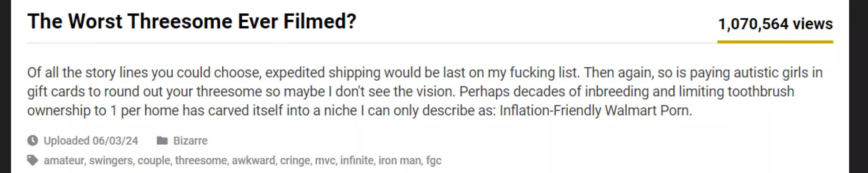Click the video title heading

click(192, 21)
